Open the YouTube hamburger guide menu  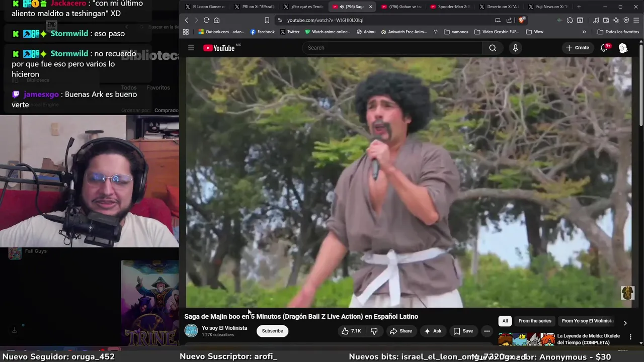tap(191, 48)
